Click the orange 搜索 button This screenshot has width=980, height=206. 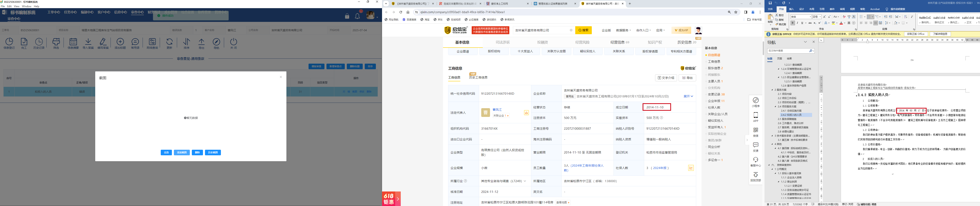(583, 30)
